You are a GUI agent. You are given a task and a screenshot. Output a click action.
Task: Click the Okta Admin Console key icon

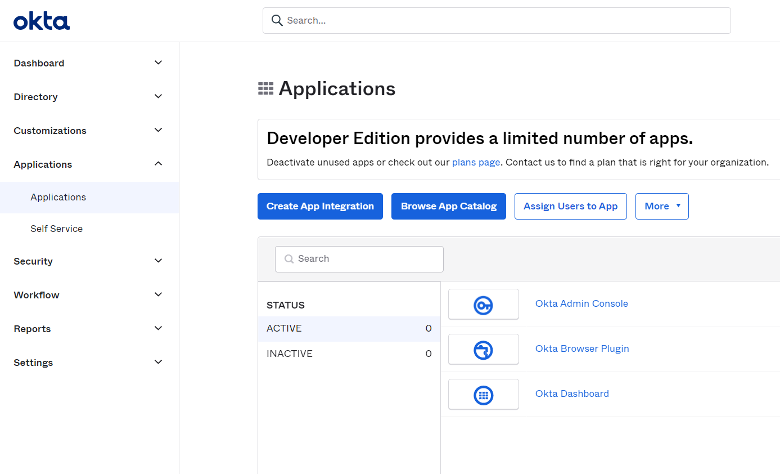click(483, 305)
